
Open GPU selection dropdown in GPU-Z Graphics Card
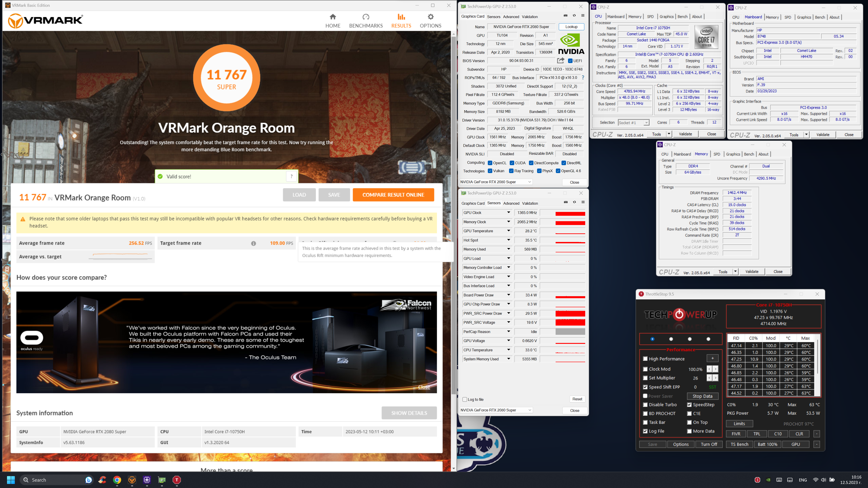496,182
